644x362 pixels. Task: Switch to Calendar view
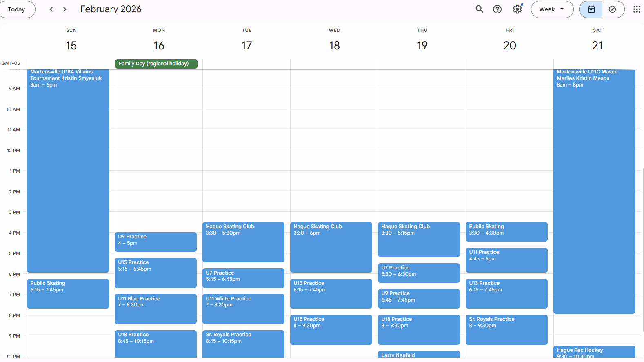(x=591, y=9)
